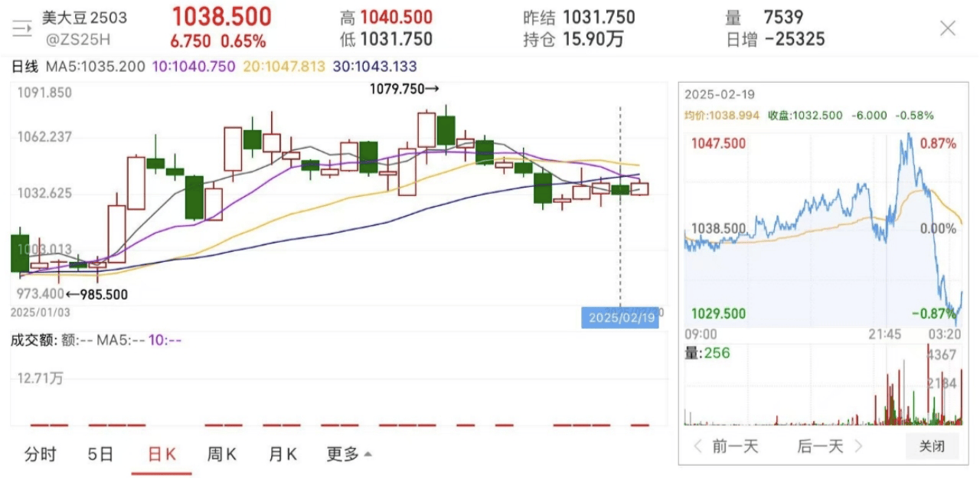The width and height of the screenshot is (980, 478).
Task: Click the 日线 period label above chart
Action: [x=24, y=67]
